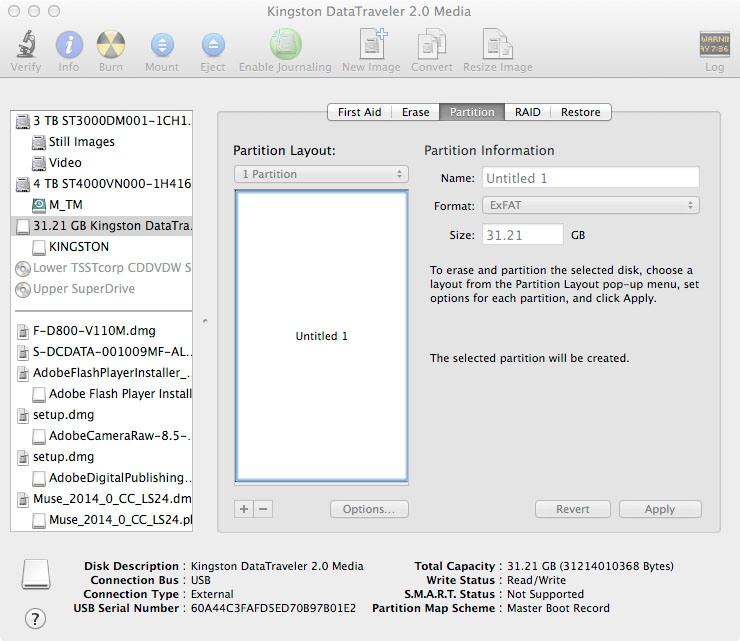This screenshot has width=740, height=641.
Task: Select the M_TM Time Machine volume
Action: (x=102, y=205)
